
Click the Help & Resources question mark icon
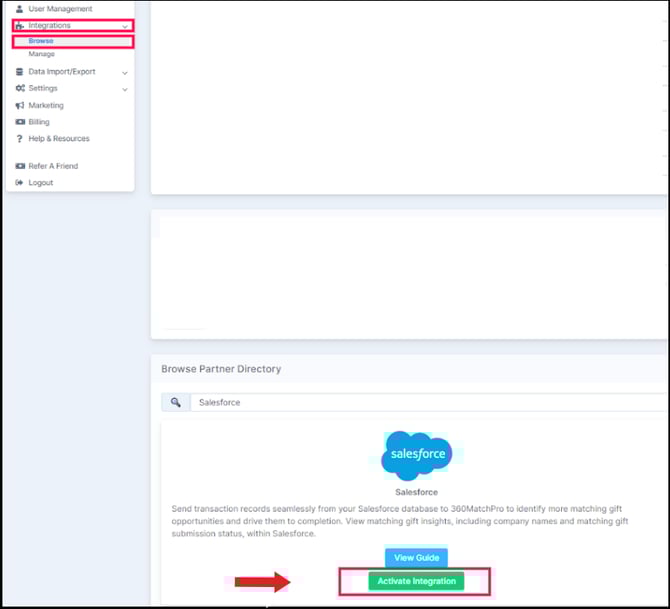click(x=19, y=139)
